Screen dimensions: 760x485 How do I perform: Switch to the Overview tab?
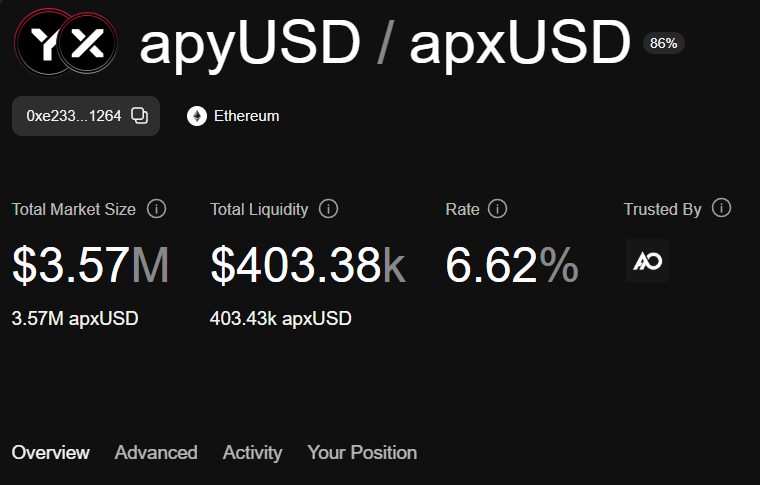click(50, 453)
